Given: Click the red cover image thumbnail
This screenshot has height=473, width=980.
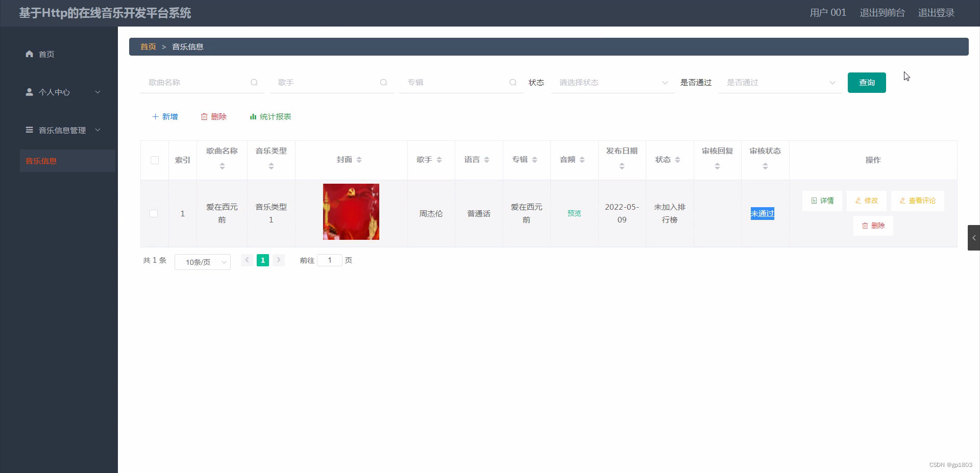Looking at the screenshot, I should (x=351, y=212).
